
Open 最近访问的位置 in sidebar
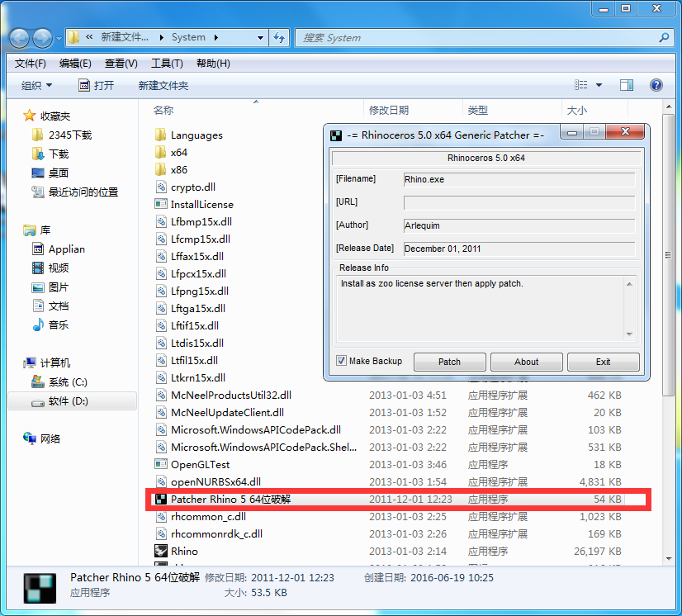point(75,192)
